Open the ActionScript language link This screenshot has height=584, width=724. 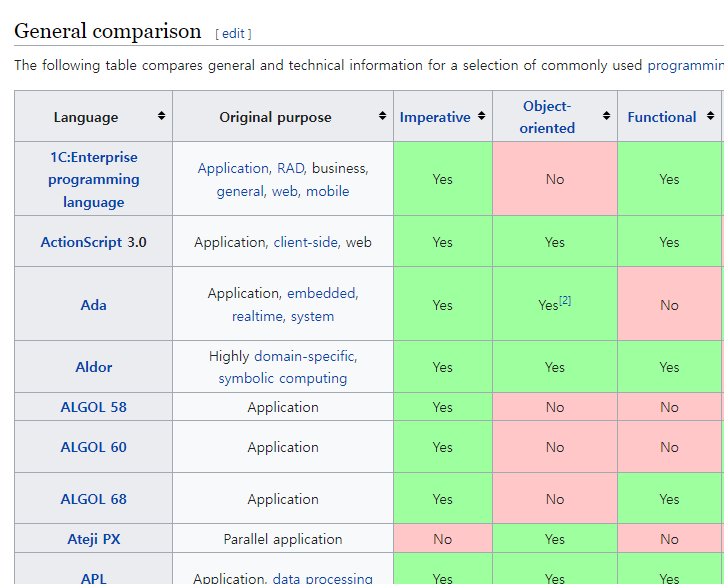(81, 242)
